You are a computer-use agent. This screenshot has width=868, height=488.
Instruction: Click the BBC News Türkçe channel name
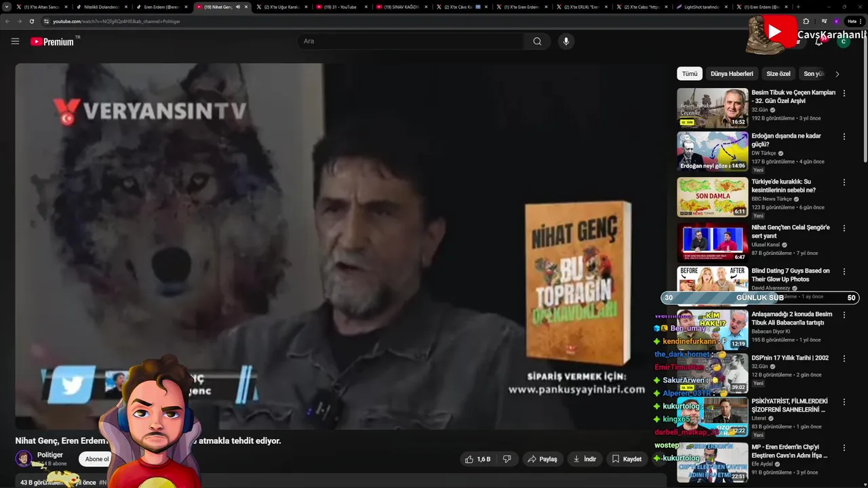click(772, 199)
